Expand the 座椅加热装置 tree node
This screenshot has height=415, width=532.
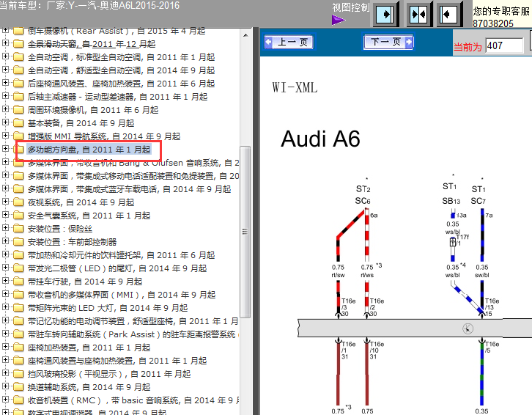tap(5, 346)
